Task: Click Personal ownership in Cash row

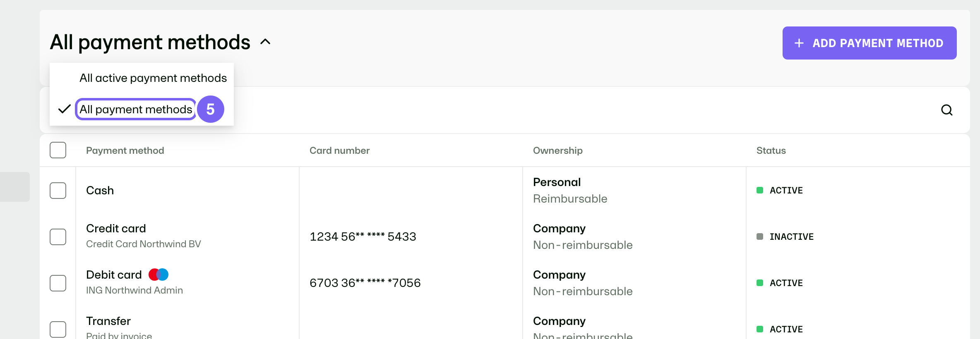Action: coord(557,182)
